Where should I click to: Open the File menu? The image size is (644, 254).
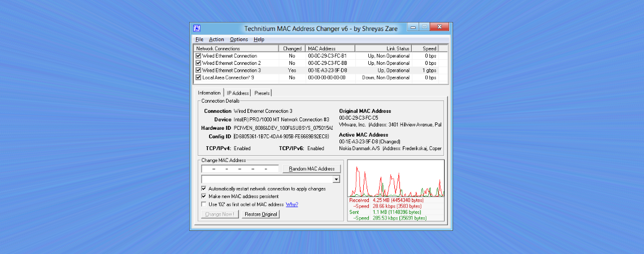point(199,40)
